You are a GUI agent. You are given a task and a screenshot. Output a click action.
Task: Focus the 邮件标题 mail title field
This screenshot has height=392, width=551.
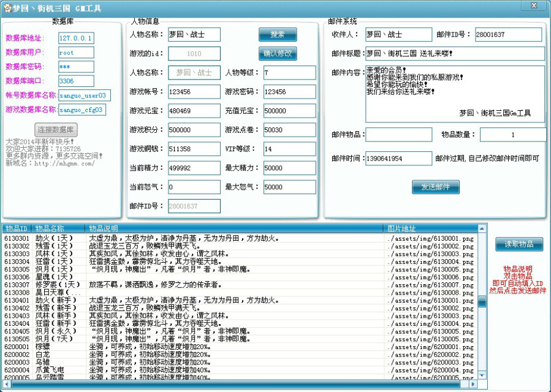pyautogui.click(x=455, y=53)
